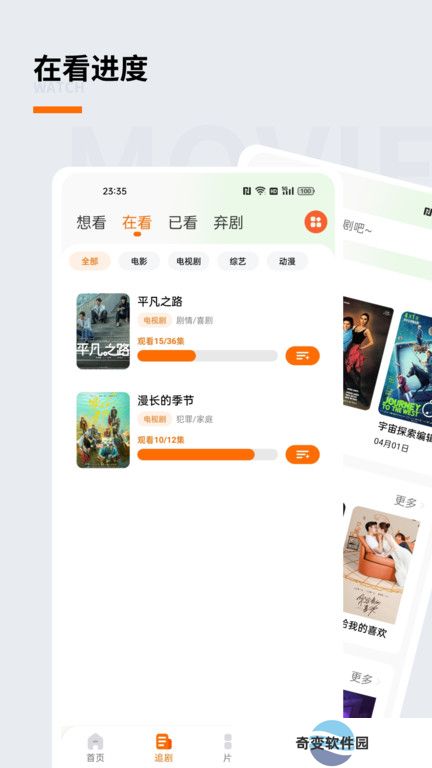The image size is (432, 768).
Task: Open the 弃剧 tab
Action: point(228,223)
